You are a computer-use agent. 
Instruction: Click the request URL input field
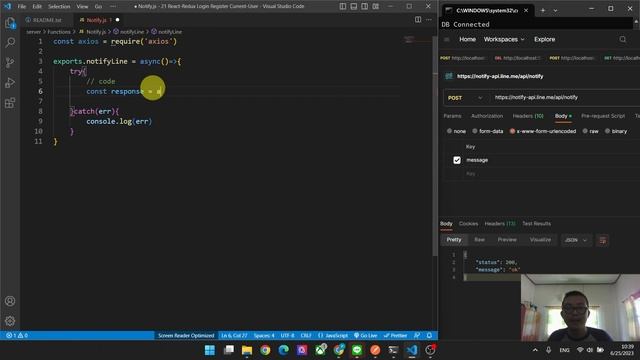pyautogui.click(x=565, y=98)
